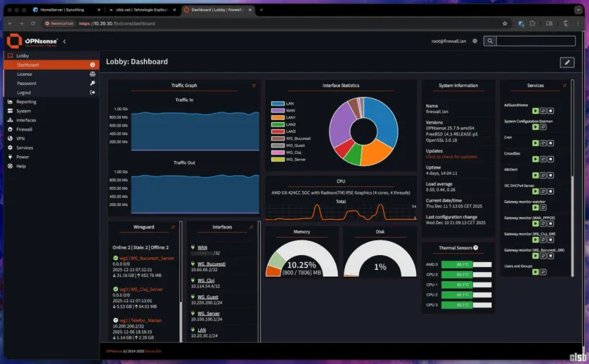The width and height of the screenshot is (589, 364).
Task: Expand the Firewall menu in the sidebar
Action: point(25,129)
